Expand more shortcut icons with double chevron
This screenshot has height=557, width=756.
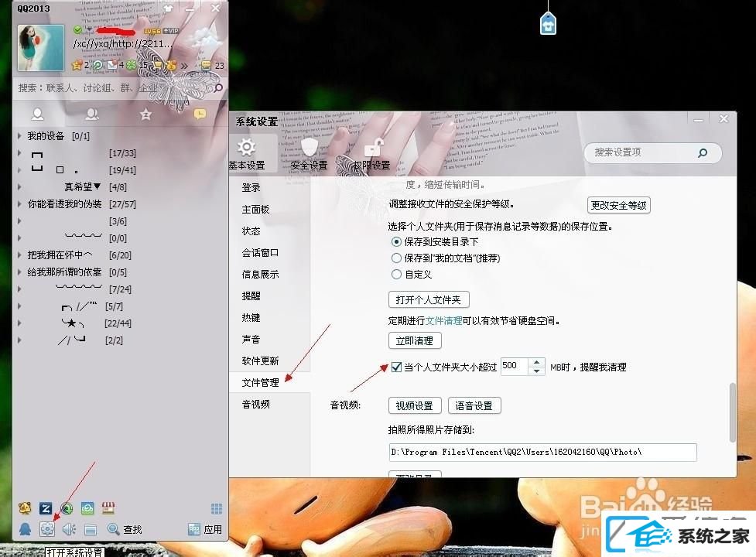tap(184, 65)
